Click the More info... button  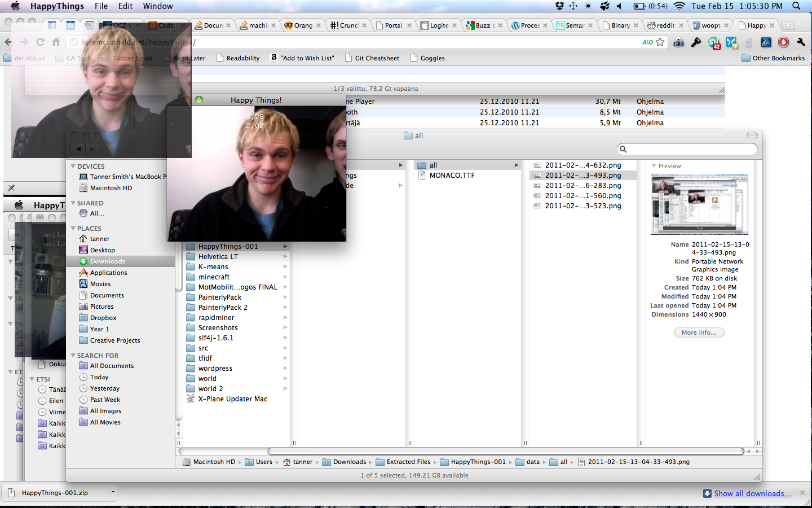(x=699, y=332)
